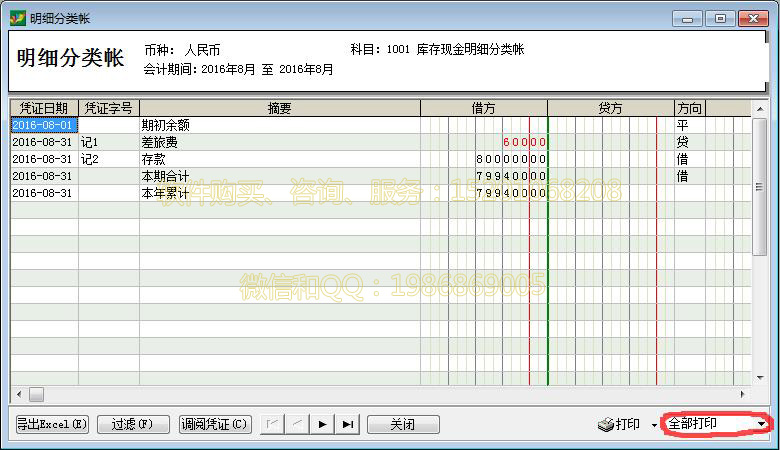Click the horizontal scrollbar right arrow
780x450 pixels.
click(741, 394)
